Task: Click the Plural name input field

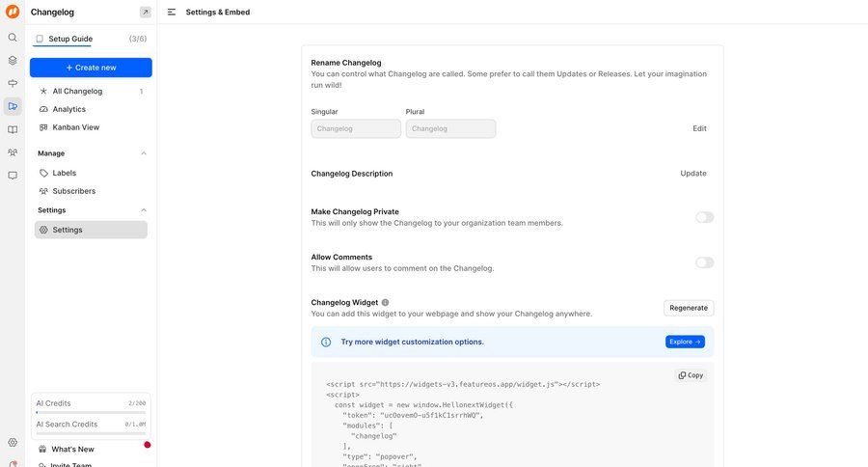Action: (450, 128)
